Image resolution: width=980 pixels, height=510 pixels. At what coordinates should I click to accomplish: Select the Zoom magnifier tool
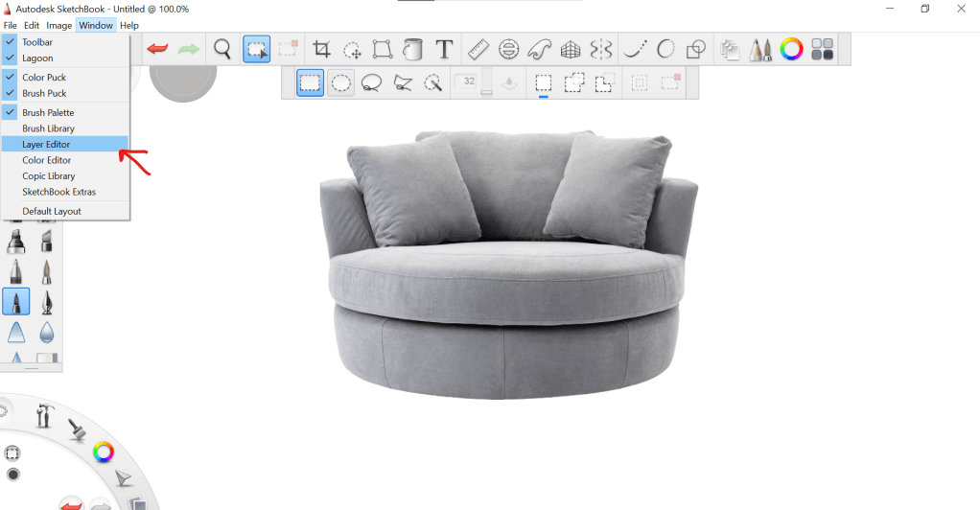pyautogui.click(x=222, y=50)
